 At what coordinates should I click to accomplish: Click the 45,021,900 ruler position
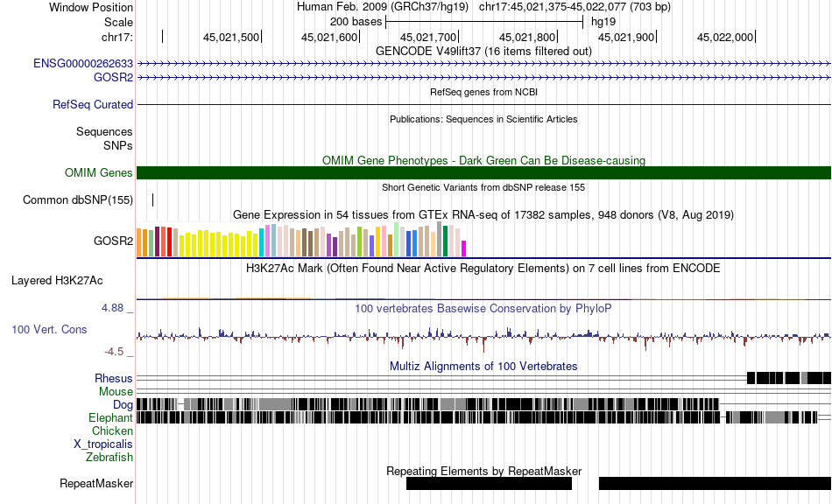pos(626,37)
